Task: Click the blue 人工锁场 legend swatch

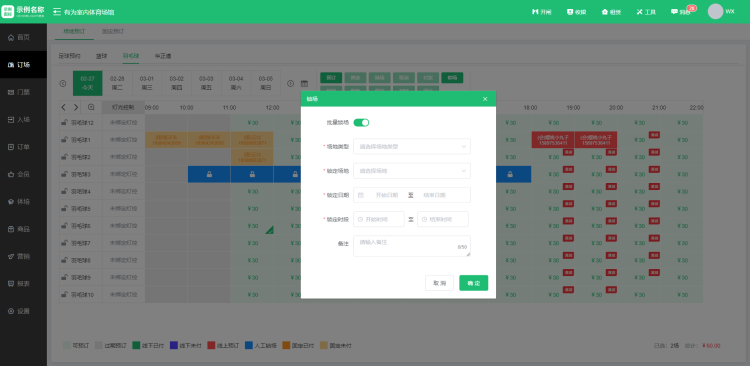Action: (249, 345)
